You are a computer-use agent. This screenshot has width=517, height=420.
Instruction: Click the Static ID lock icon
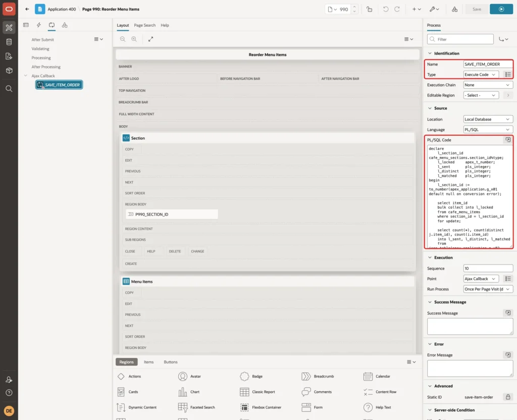click(x=508, y=397)
